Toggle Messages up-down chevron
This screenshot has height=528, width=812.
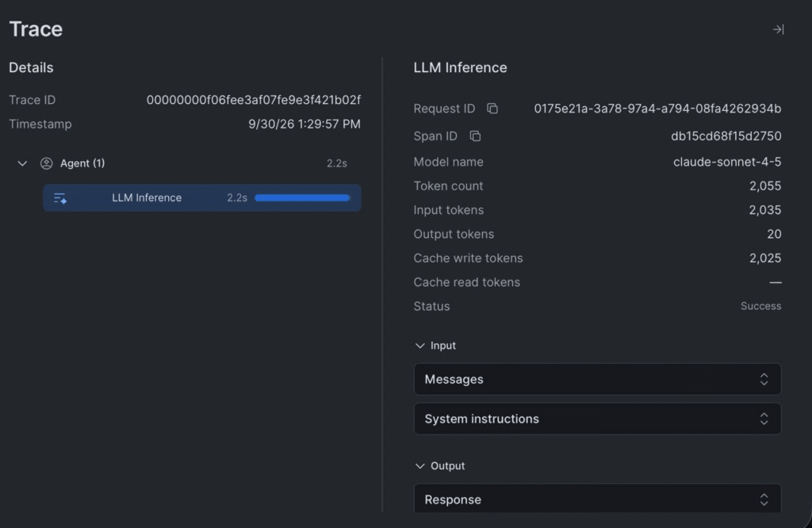764,380
